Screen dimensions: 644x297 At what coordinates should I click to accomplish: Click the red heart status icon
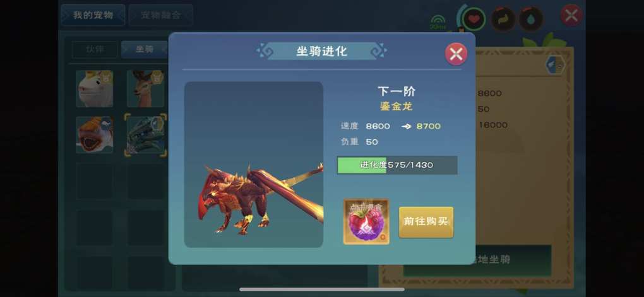474,19
